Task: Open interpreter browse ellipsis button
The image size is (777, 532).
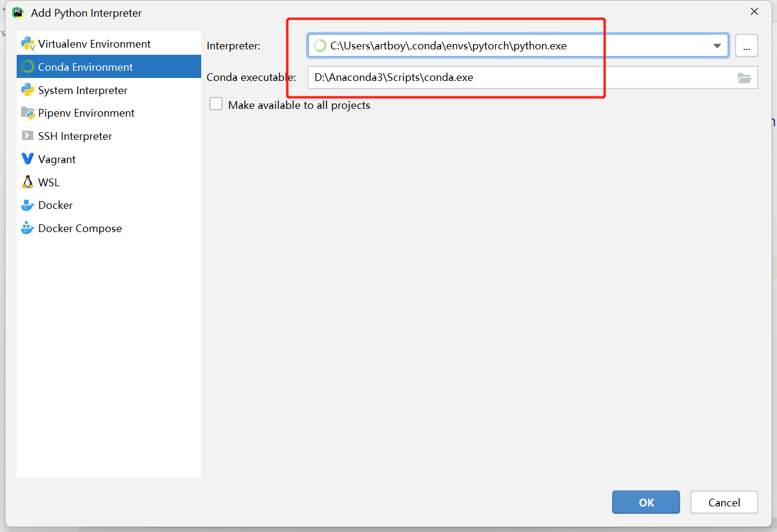Action: click(747, 46)
